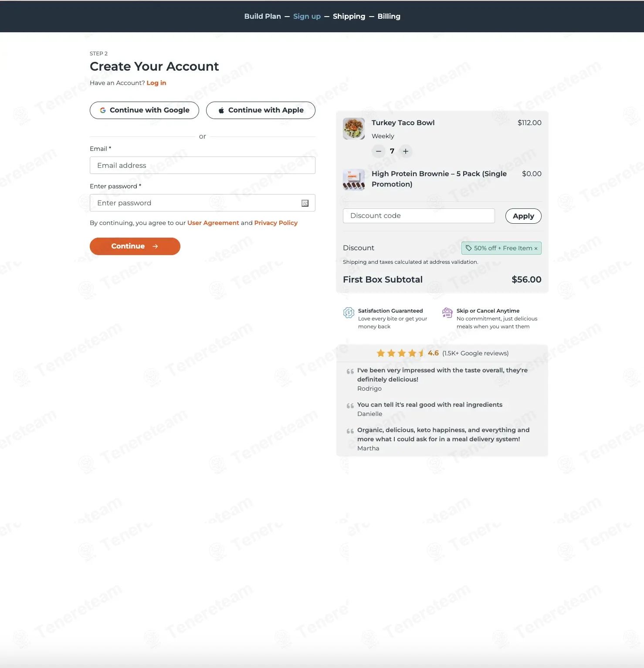Go to the Billing step

(389, 17)
